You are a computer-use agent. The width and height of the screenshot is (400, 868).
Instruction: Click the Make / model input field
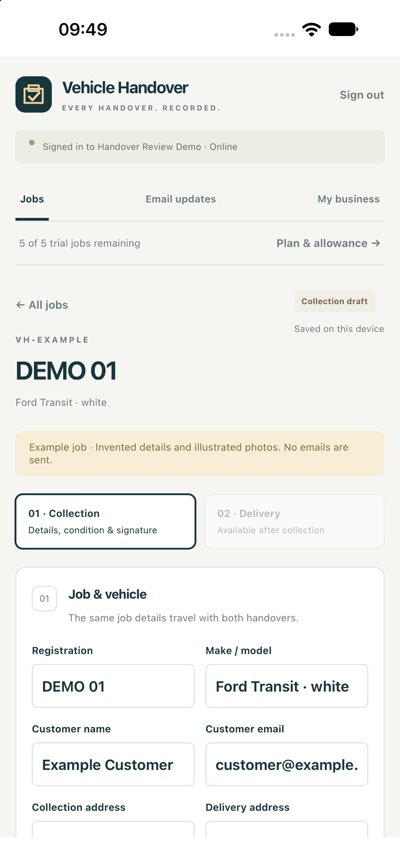coord(287,686)
